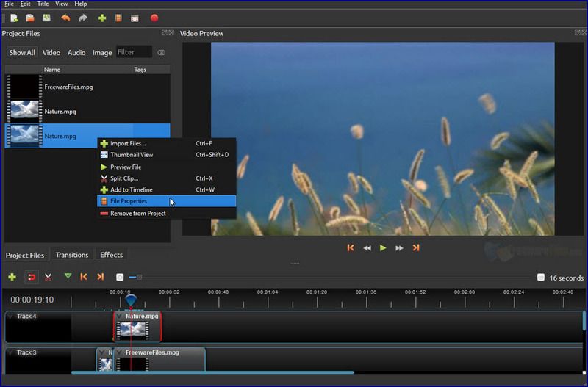Select the Razor scissors tool
The height and width of the screenshot is (387, 588).
pyautogui.click(x=48, y=277)
